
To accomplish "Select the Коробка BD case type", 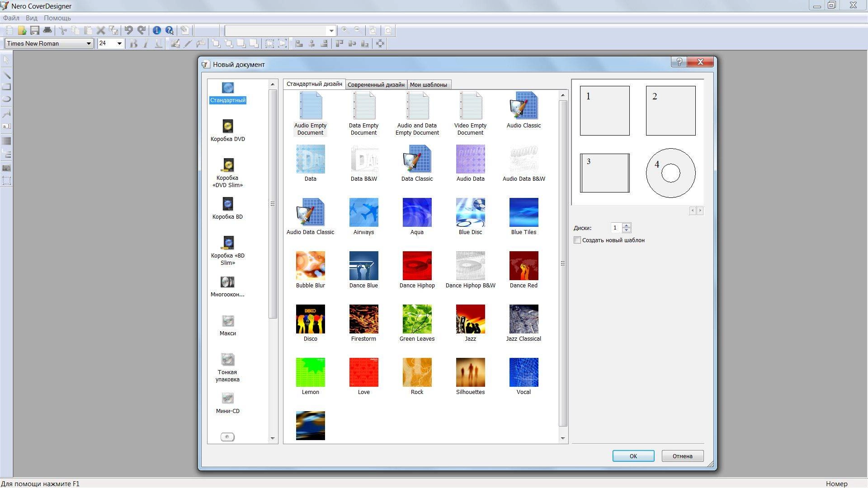I will point(227,208).
